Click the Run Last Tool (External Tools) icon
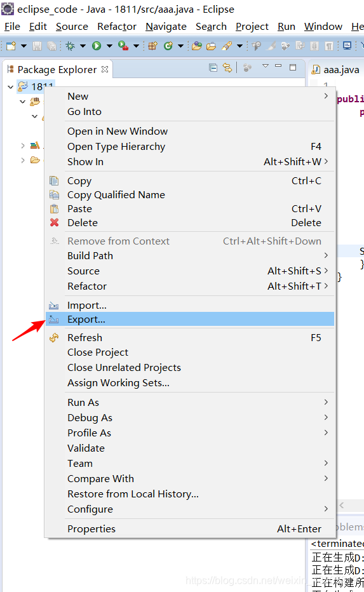 pyautogui.click(x=123, y=46)
